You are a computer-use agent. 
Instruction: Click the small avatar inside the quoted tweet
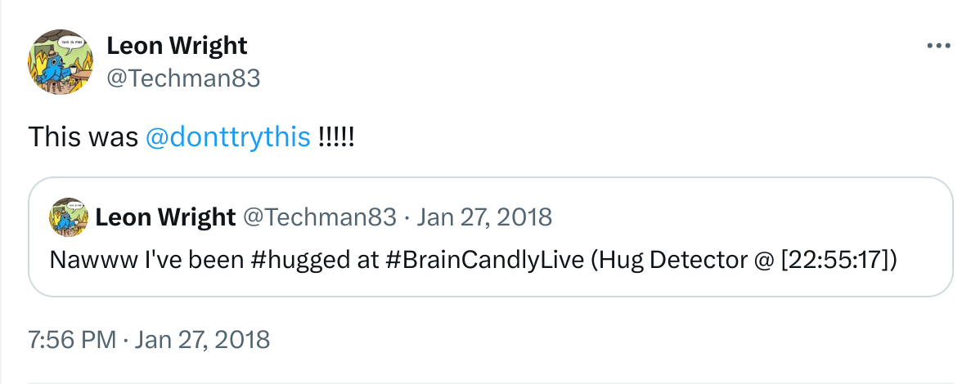(x=70, y=217)
